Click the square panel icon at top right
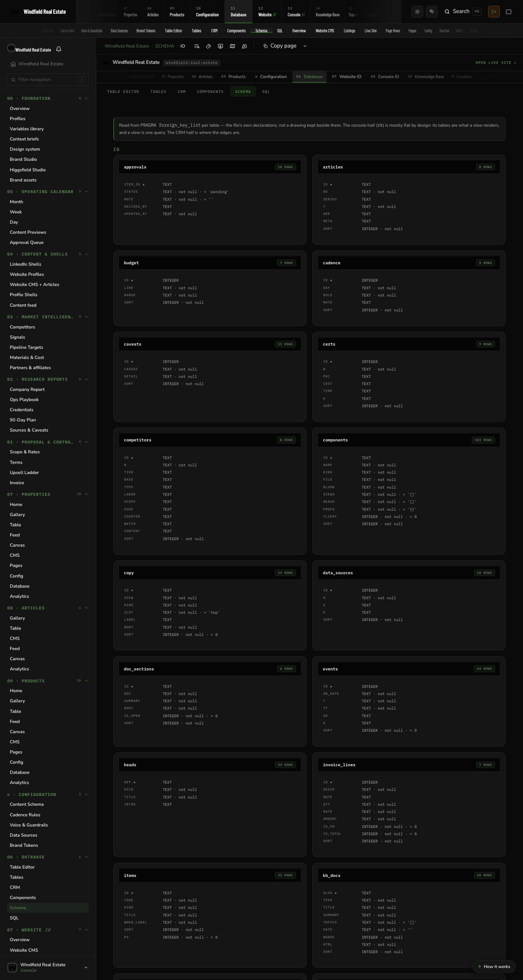 pyautogui.click(x=508, y=12)
